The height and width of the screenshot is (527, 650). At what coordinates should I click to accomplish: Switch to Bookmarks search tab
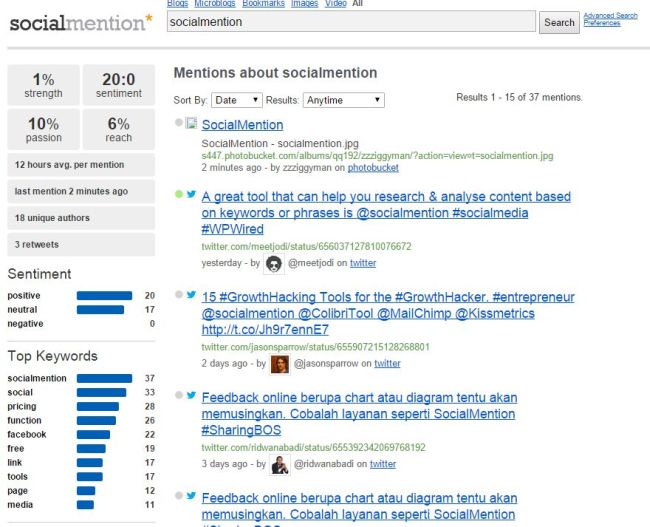[263, 3]
